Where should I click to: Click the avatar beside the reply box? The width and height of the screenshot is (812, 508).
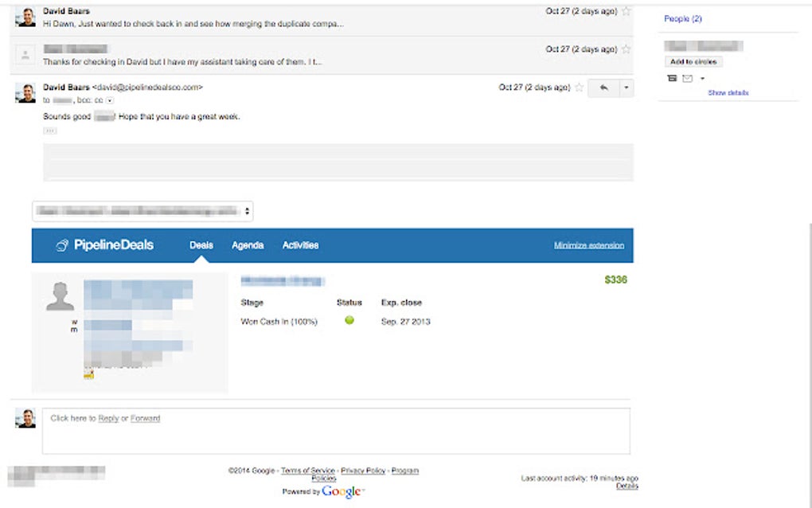tap(25, 418)
